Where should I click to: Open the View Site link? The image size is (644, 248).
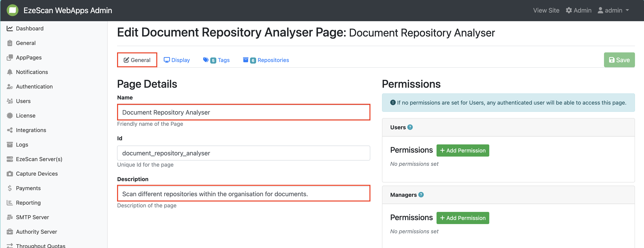point(546,10)
